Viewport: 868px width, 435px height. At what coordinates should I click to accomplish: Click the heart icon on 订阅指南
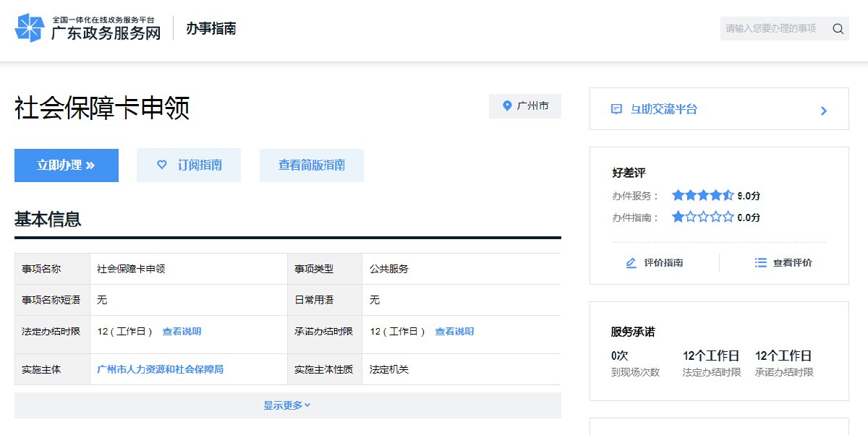[162, 165]
